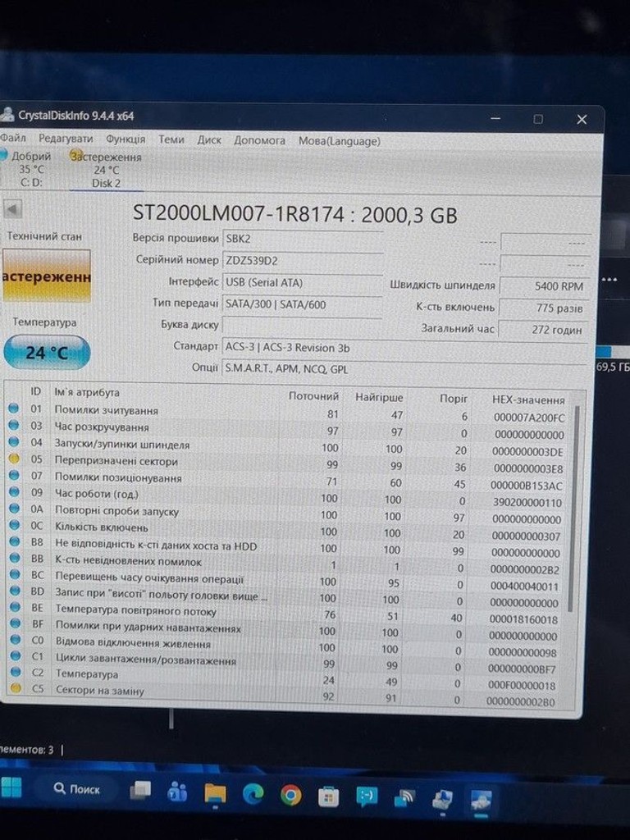Click status dot of Час роботи (год.) row

[14, 492]
